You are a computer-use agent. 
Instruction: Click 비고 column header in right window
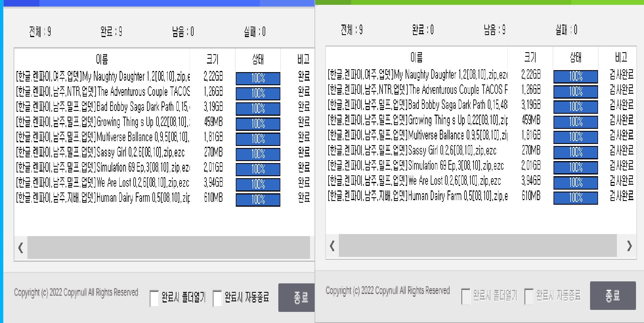click(621, 58)
